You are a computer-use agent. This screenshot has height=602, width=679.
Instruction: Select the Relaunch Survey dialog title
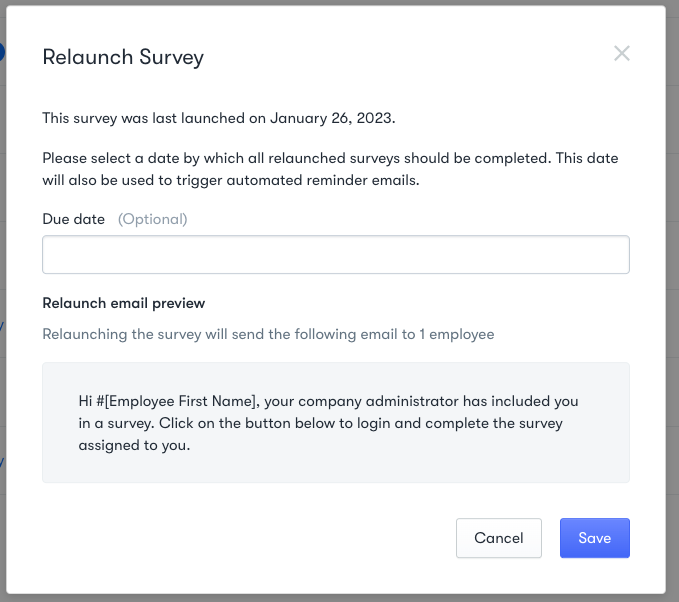pos(123,57)
